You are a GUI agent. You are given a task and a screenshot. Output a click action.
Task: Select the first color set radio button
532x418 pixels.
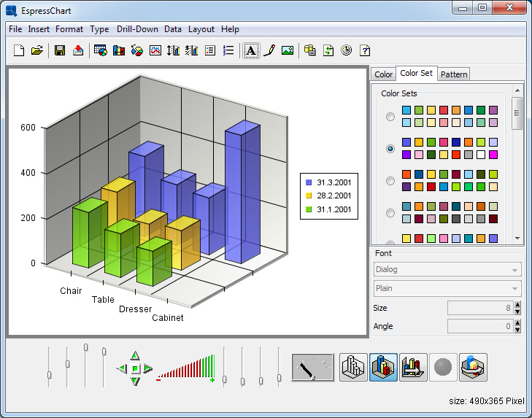pos(390,117)
